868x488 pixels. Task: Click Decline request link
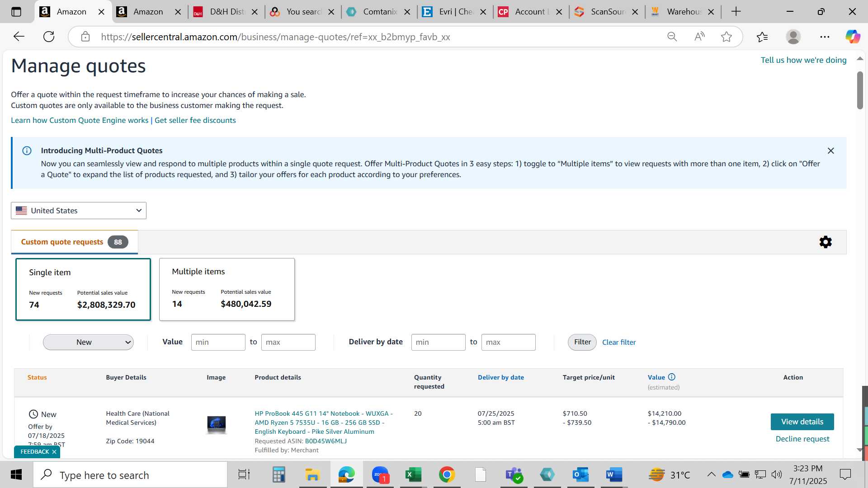pos(802,439)
